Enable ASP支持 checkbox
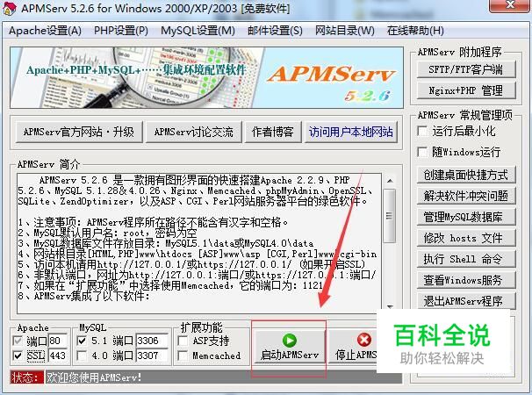The width and height of the screenshot is (532, 395). (183, 341)
